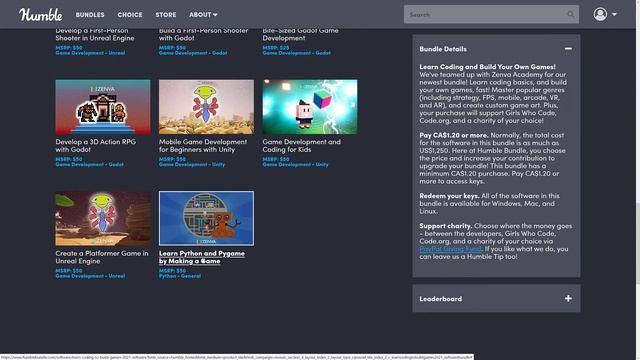Image resolution: width=640 pixels, height=360 pixels.
Task: Click 'Develop a First-Person Shooter in Unreal Engine' title
Action: pyautogui.click(x=95, y=34)
